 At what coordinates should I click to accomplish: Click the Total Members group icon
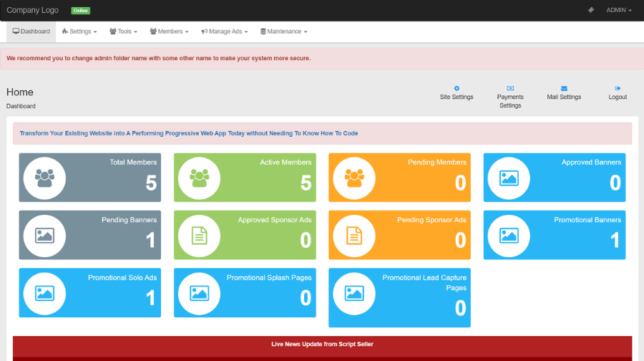pos(44,178)
